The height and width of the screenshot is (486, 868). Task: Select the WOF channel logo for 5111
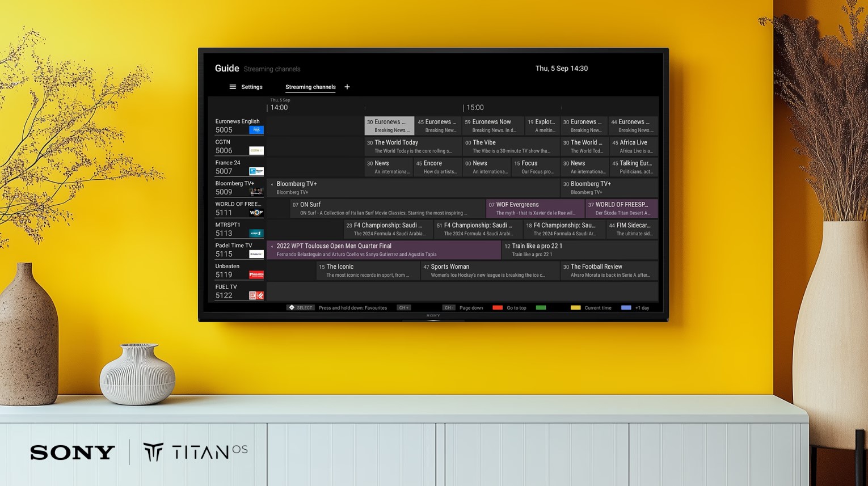tap(256, 213)
